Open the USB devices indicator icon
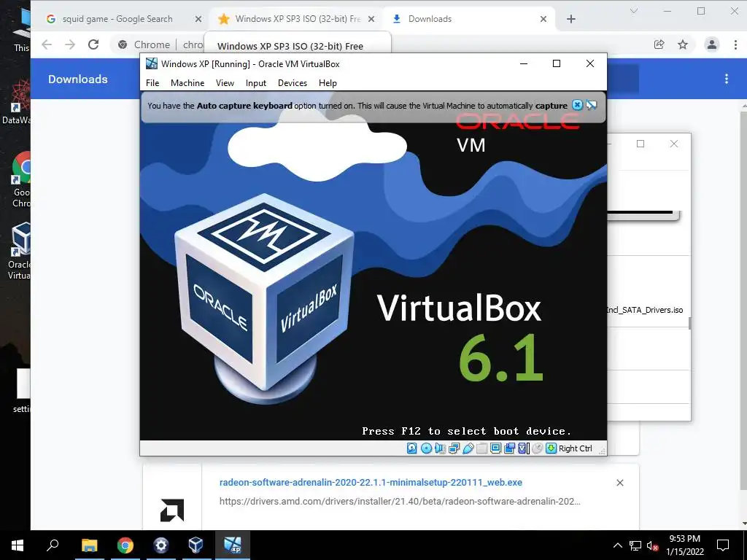Viewport: 747px width, 560px height. pyautogui.click(x=468, y=448)
